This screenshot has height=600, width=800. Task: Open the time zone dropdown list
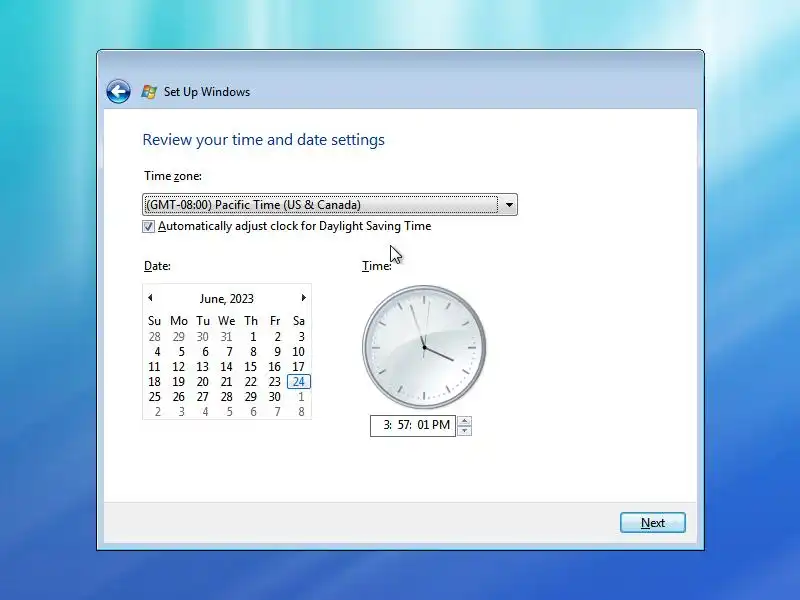330,205
